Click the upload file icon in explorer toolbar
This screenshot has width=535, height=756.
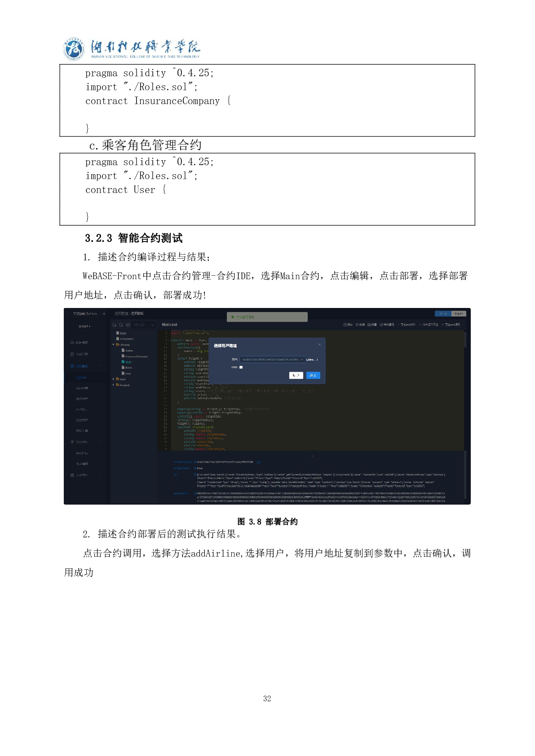point(128,325)
